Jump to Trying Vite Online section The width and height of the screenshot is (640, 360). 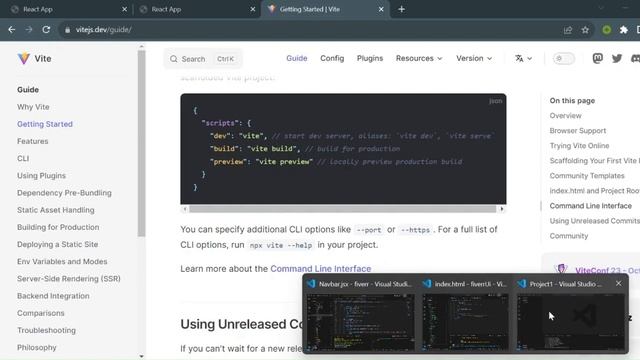click(579, 146)
